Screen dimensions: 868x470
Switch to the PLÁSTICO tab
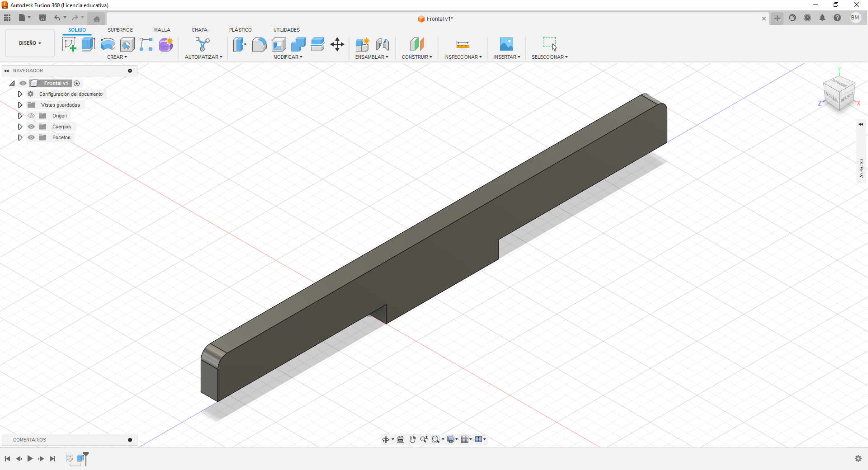(241, 30)
